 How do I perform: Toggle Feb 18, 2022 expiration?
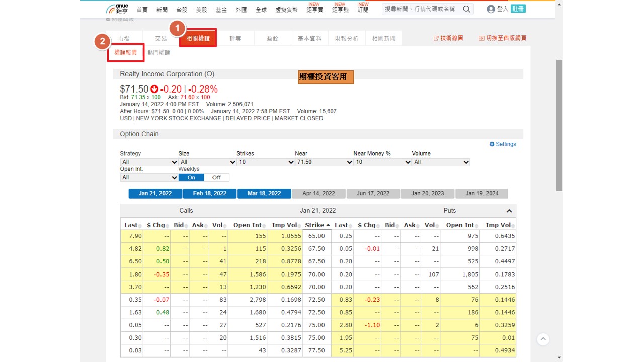point(210,194)
